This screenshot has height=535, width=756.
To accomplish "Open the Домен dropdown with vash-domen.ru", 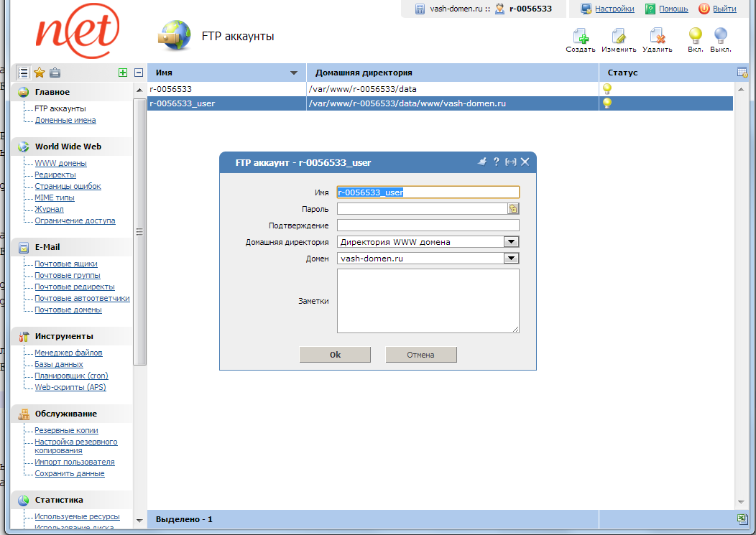I will coord(512,259).
